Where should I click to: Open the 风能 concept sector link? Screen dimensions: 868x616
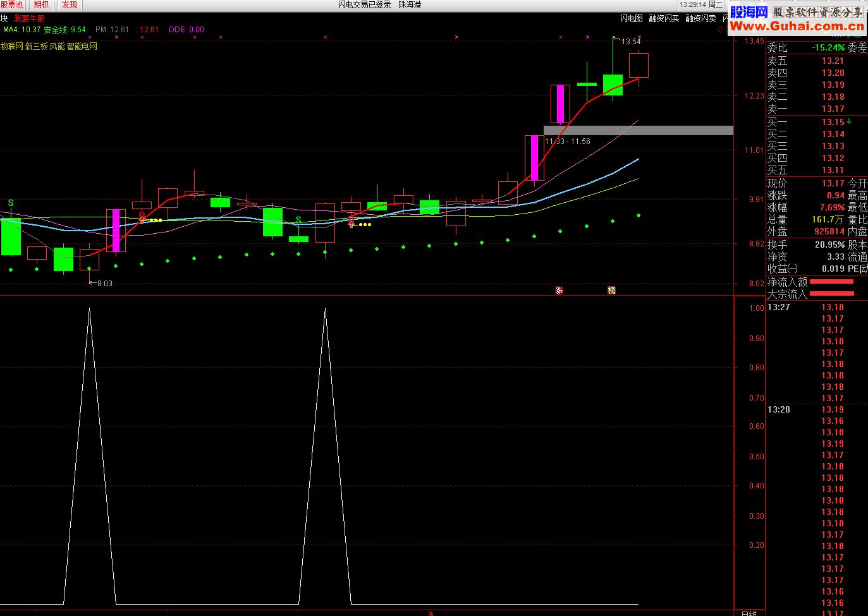(x=57, y=46)
